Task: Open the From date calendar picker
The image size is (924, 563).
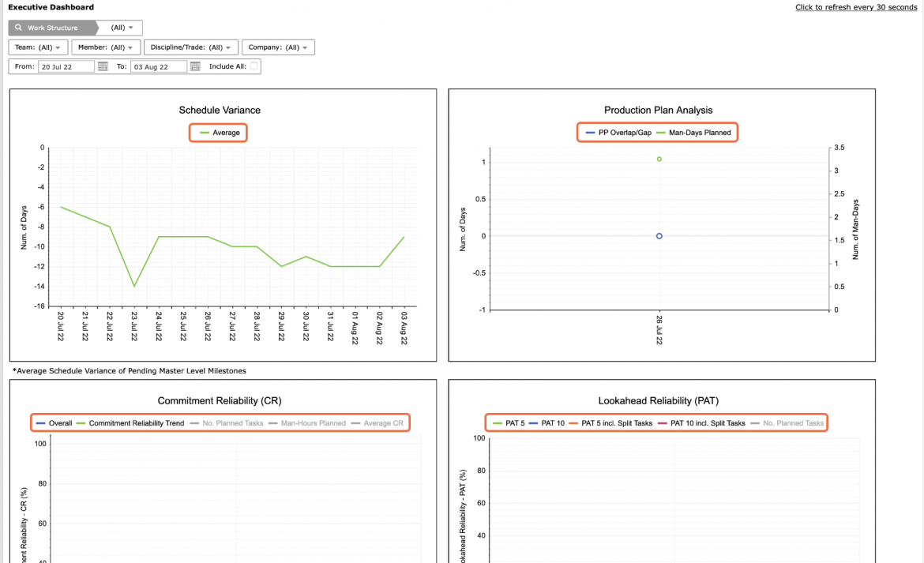Action: point(103,66)
